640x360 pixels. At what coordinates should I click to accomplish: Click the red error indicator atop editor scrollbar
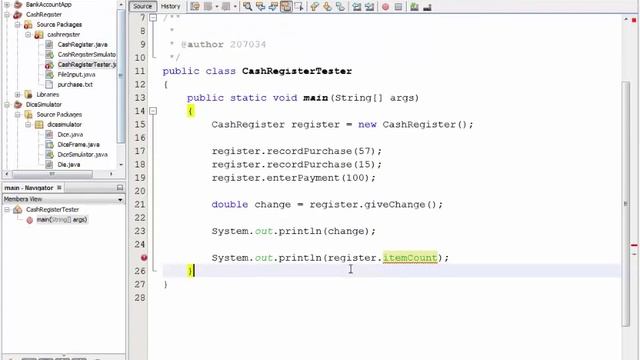point(634,20)
